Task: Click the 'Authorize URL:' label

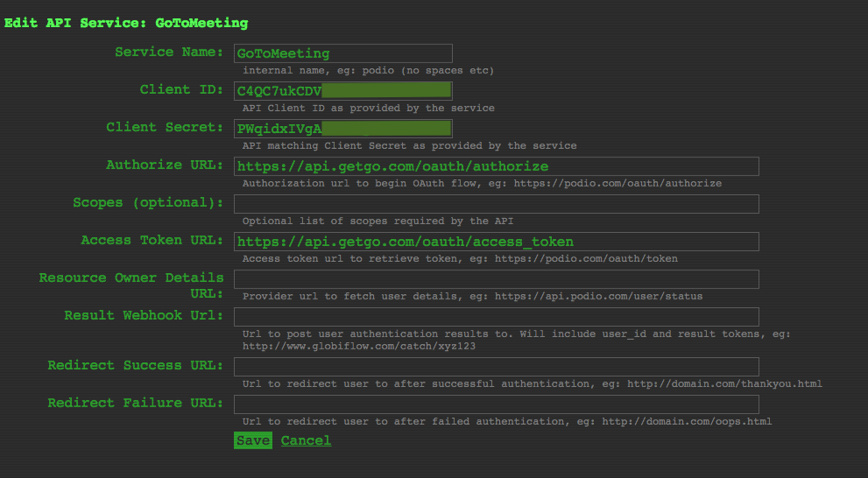Action: (165, 165)
